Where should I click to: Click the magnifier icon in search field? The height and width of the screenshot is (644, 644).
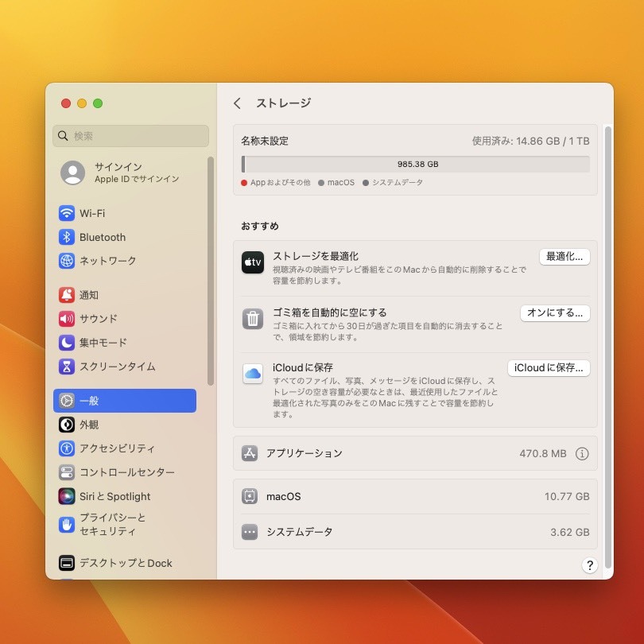pyautogui.click(x=63, y=135)
